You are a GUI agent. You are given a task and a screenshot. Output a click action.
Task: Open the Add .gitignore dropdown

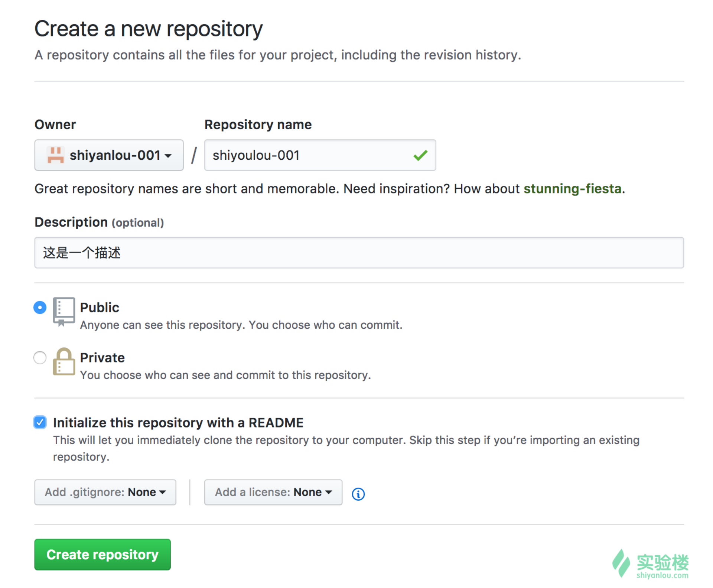[x=105, y=492]
